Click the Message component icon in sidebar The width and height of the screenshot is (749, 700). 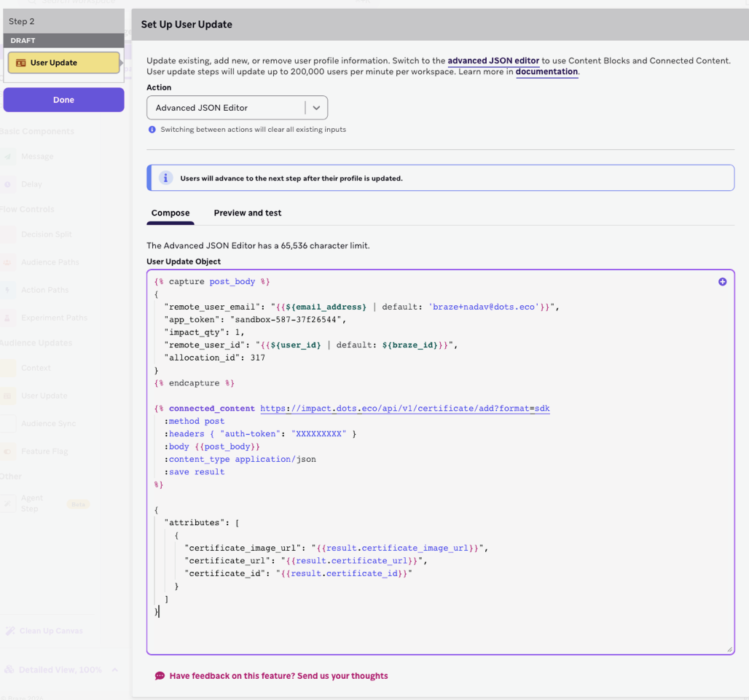point(8,157)
